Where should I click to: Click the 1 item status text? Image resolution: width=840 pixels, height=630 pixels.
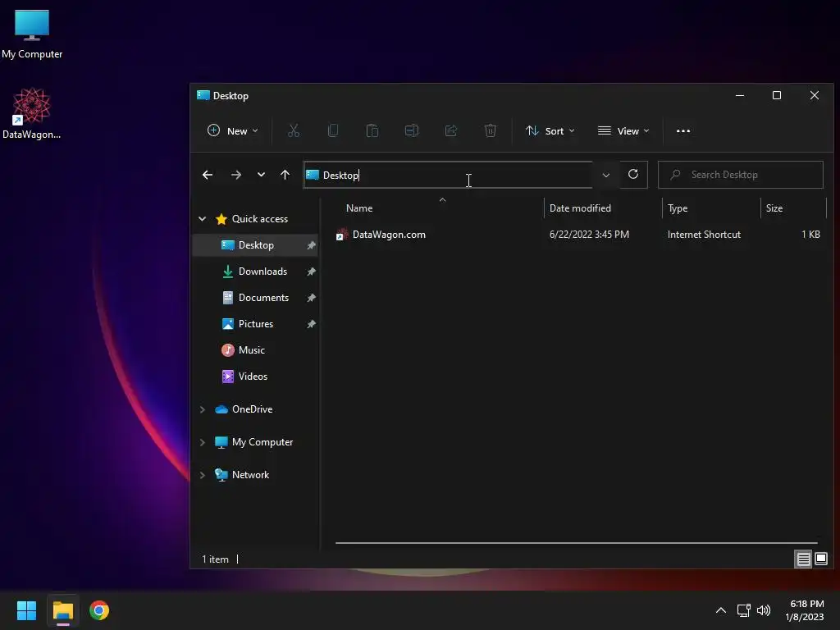coord(215,559)
